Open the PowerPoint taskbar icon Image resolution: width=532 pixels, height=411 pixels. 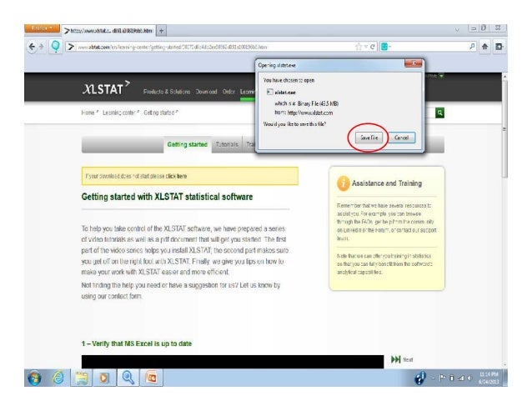point(151,378)
